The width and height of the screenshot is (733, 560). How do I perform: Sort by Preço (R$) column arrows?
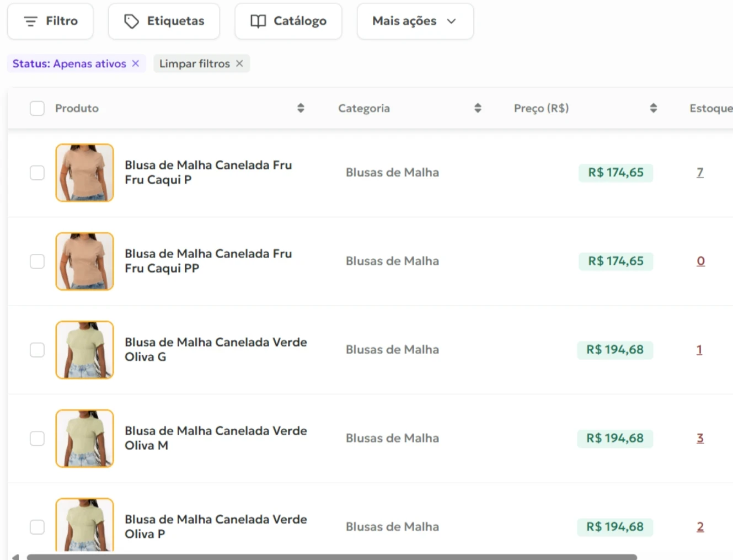pyautogui.click(x=653, y=108)
